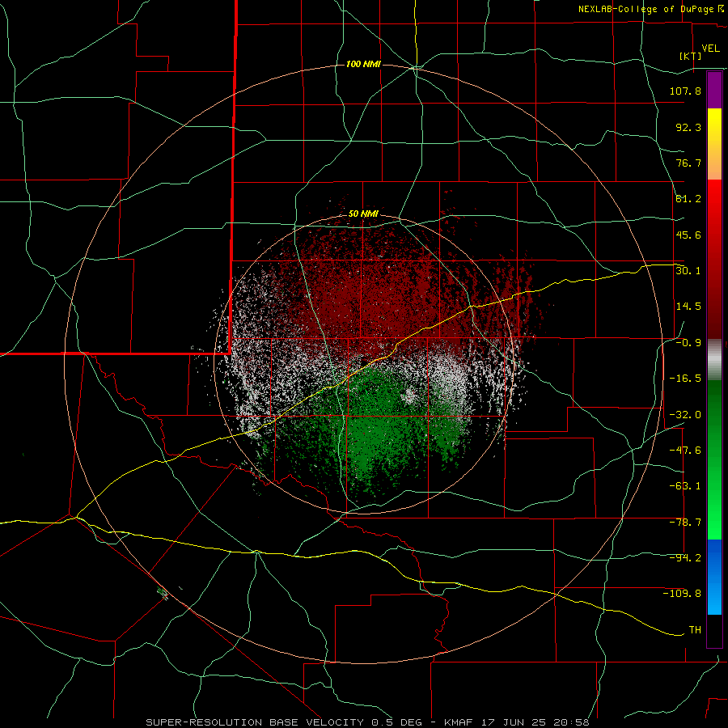728x728 pixels.
Task: Click the -94.2 velocity scale label
Action: click(685, 558)
